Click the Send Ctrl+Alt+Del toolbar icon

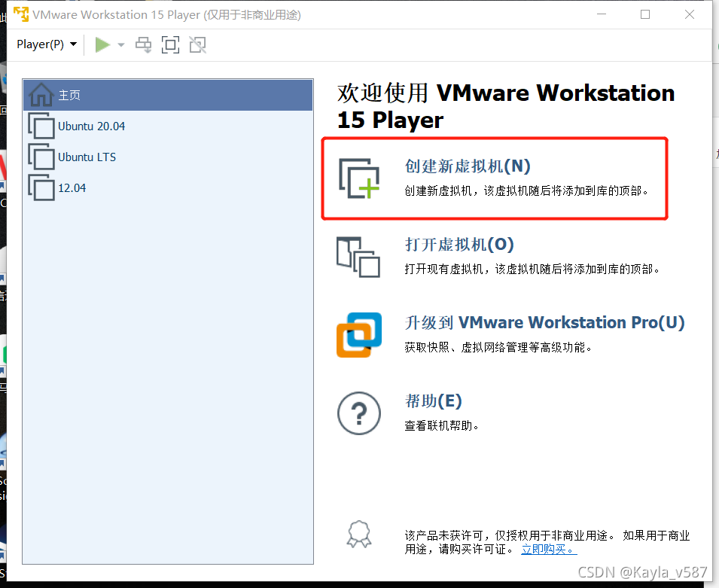pyautogui.click(x=144, y=45)
